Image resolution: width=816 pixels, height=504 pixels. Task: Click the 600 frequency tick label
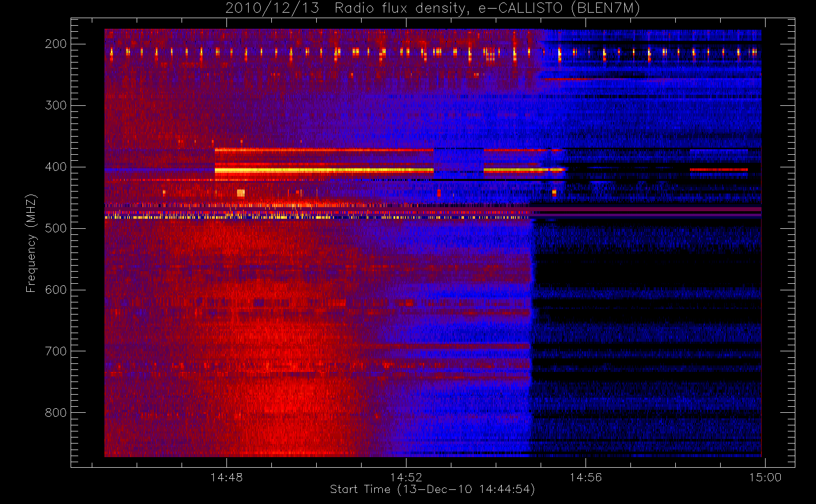pyautogui.click(x=56, y=290)
